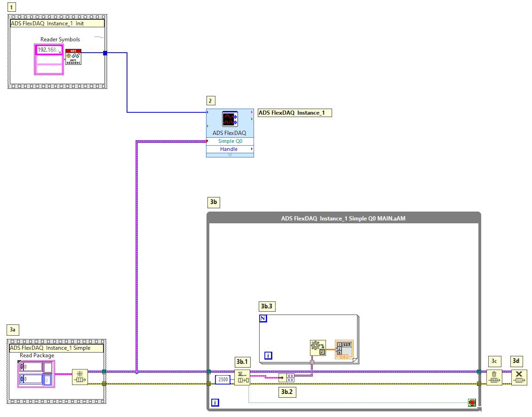Viewport: 532px width, 417px height.
Task: Select the For Loop N count terminal
Action: point(263,318)
